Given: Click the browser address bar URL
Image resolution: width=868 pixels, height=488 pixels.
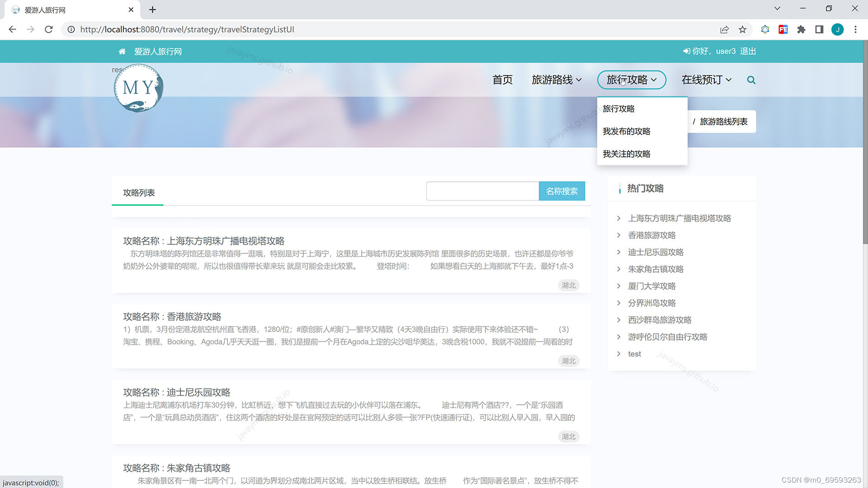Looking at the screenshot, I should click(x=187, y=29).
